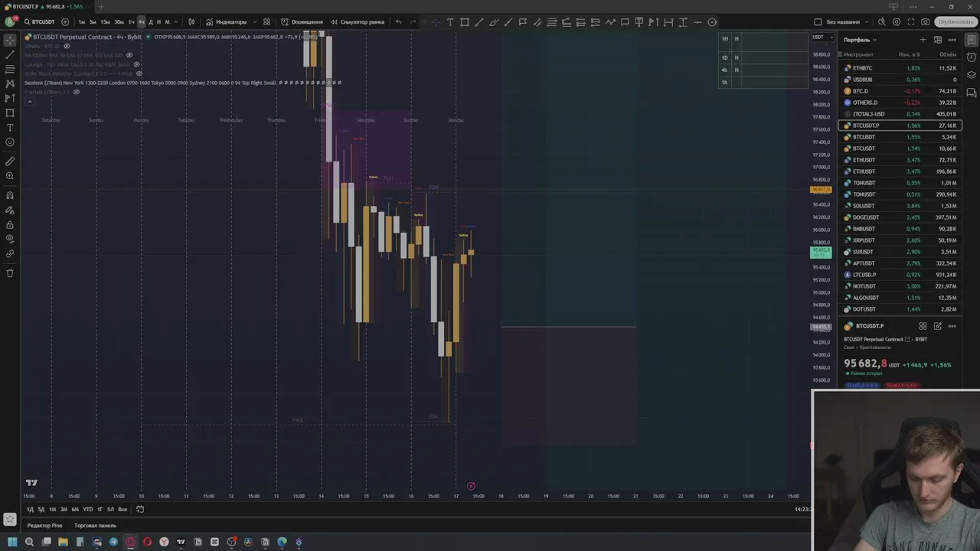This screenshot has width=980, height=551.
Task: Set the Все date range
Action: pyautogui.click(x=122, y=510)
